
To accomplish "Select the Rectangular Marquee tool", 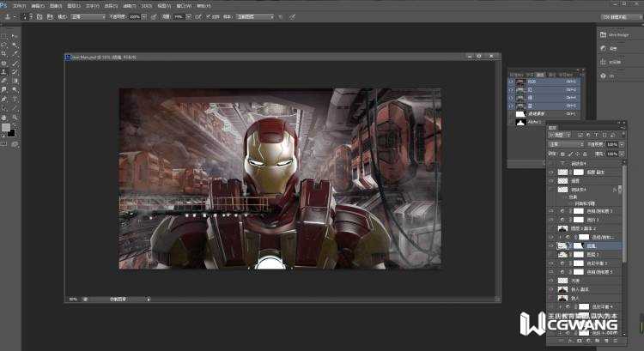I will pos(3,35).
